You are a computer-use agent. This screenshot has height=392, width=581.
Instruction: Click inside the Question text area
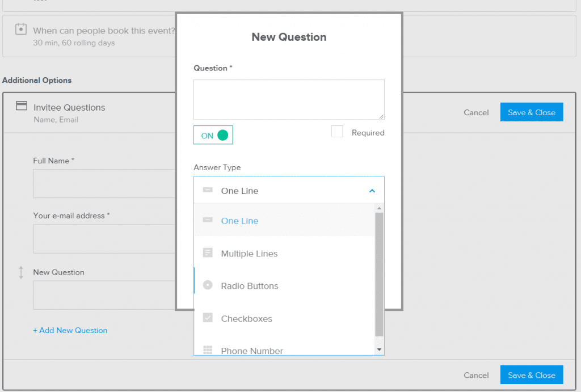coord(289,100)
